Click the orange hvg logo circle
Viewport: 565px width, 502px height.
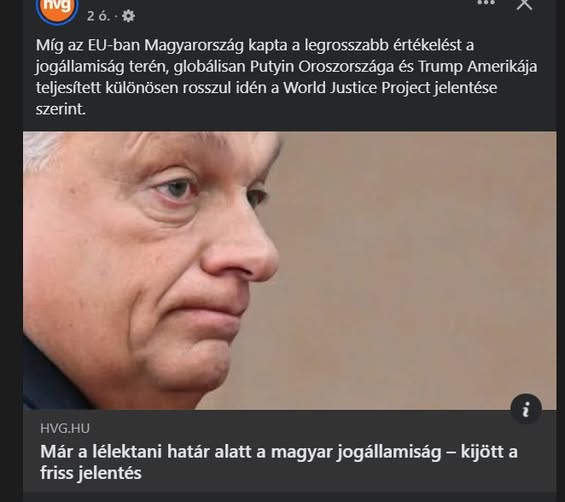[x=57, y=9]
